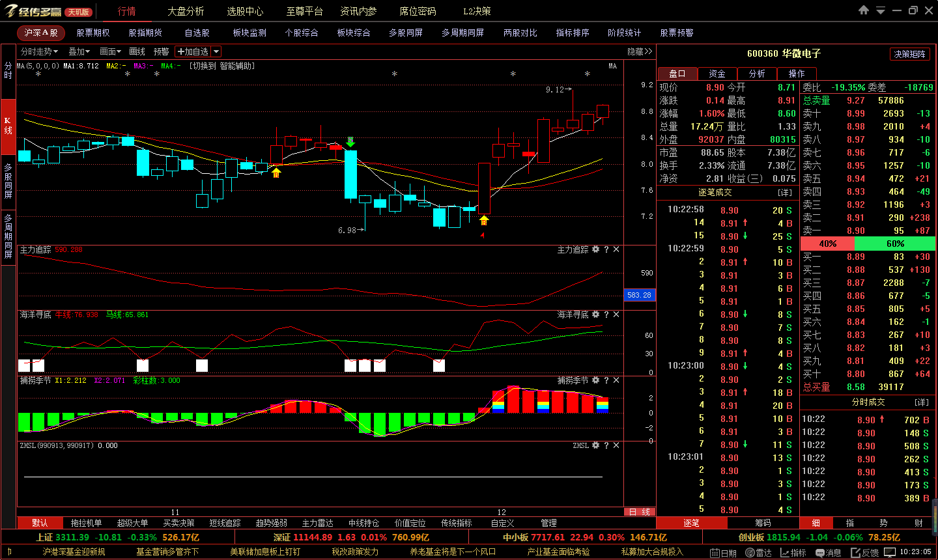938x560 pixels.
Task: Open help question mark for ZHSL indicator
Action: (x=606, y=445)
